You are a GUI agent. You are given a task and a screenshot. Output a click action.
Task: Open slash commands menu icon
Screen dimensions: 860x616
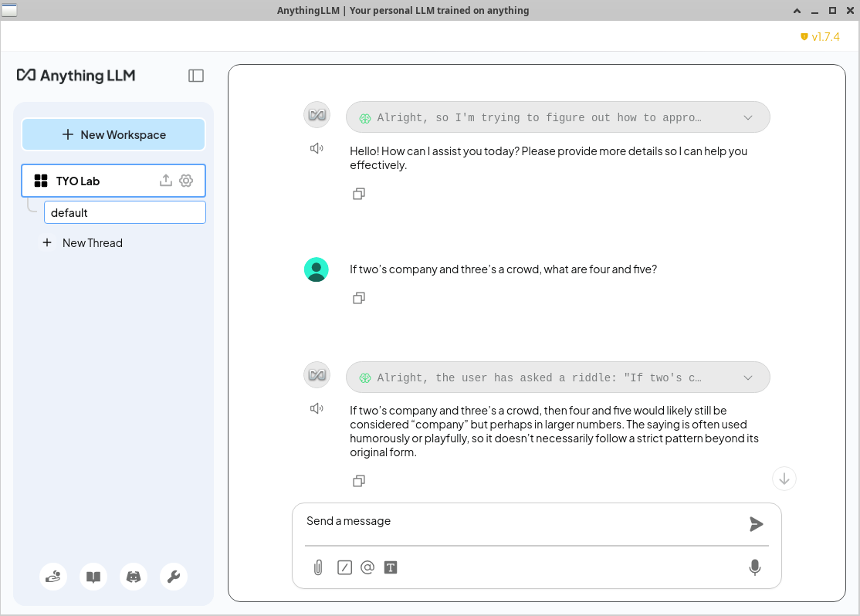(x=344, y=567)
